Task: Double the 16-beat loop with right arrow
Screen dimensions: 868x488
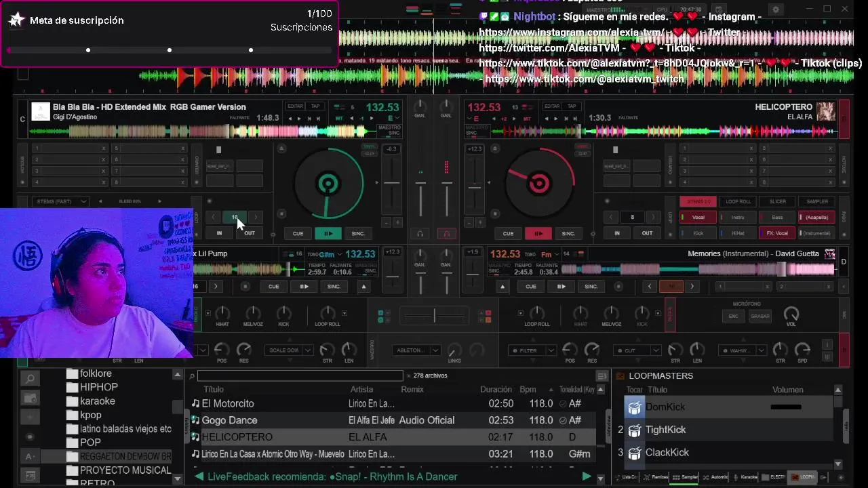Action: 256,218
